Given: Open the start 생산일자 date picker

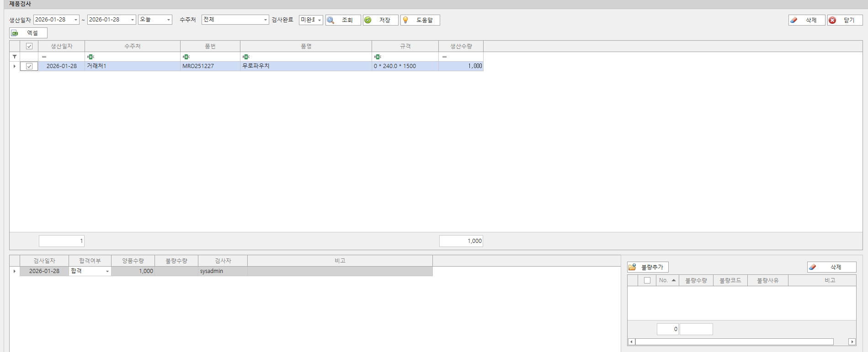Looking at the screenshot, I should click(x=76, y=20).
